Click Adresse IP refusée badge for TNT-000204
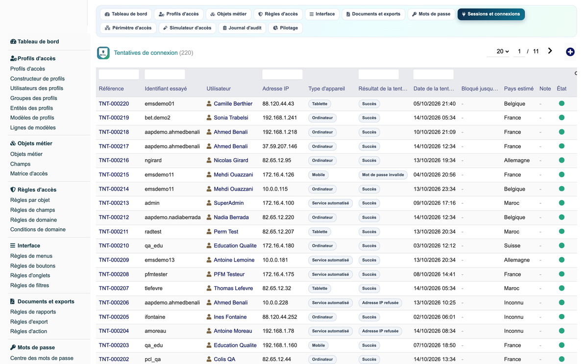Screen dimensions: 588x364 [380, 331]
